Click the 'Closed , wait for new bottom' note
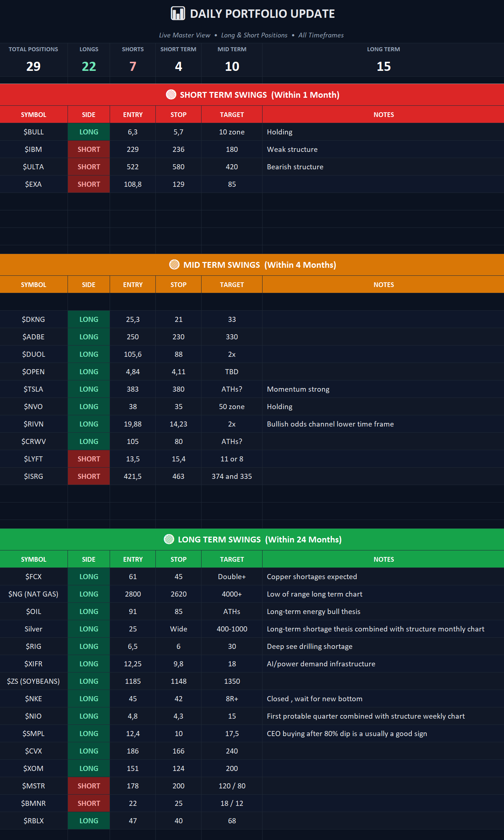Screen dimensions: 504x840 pyautogui.click(x=314, y=699)
